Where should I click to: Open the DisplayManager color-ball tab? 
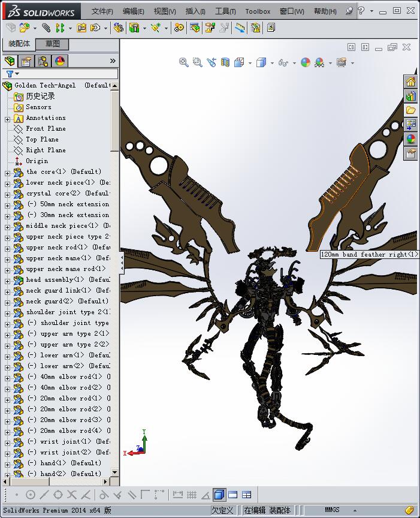click(60, 61)
